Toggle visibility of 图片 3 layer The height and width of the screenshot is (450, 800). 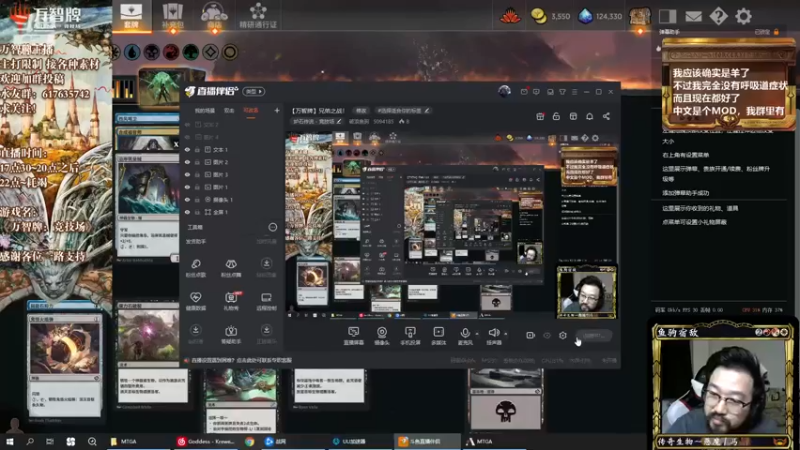(187, 174)
